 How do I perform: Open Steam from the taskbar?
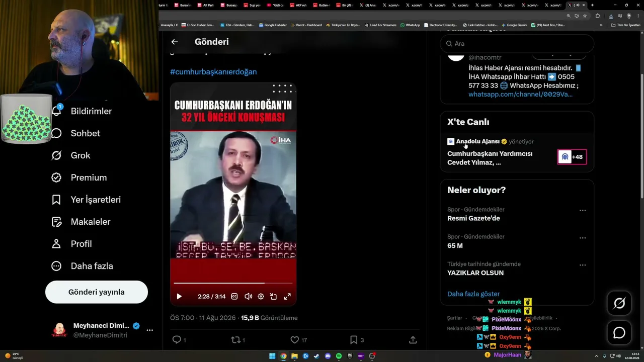pos(316,356)
